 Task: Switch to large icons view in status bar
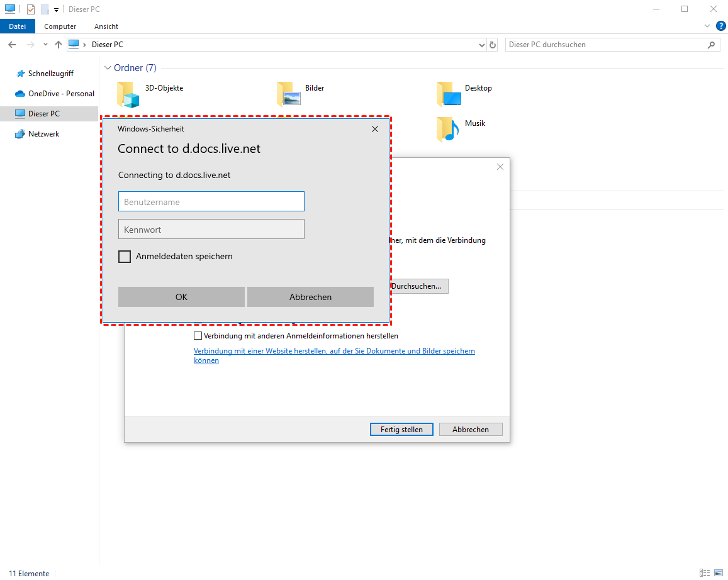point(719,573)
